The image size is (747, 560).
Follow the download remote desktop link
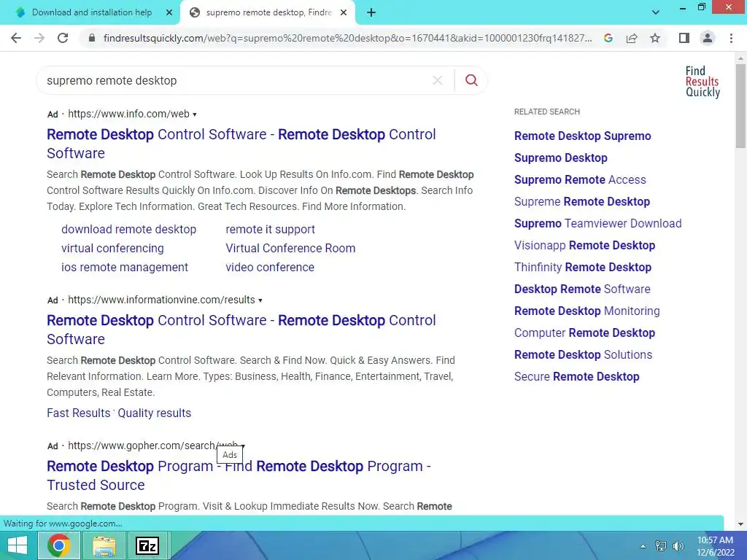pyautogui.click(x=128, y=229)
